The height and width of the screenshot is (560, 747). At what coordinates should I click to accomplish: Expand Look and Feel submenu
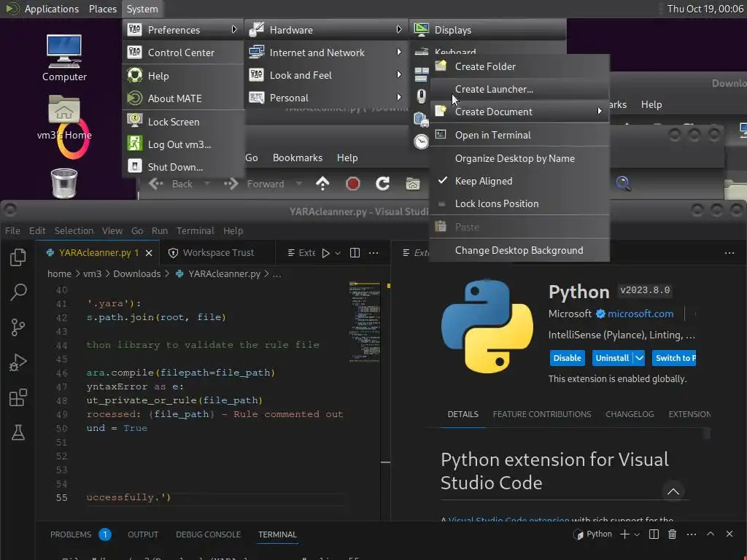[x=328, y=75]
